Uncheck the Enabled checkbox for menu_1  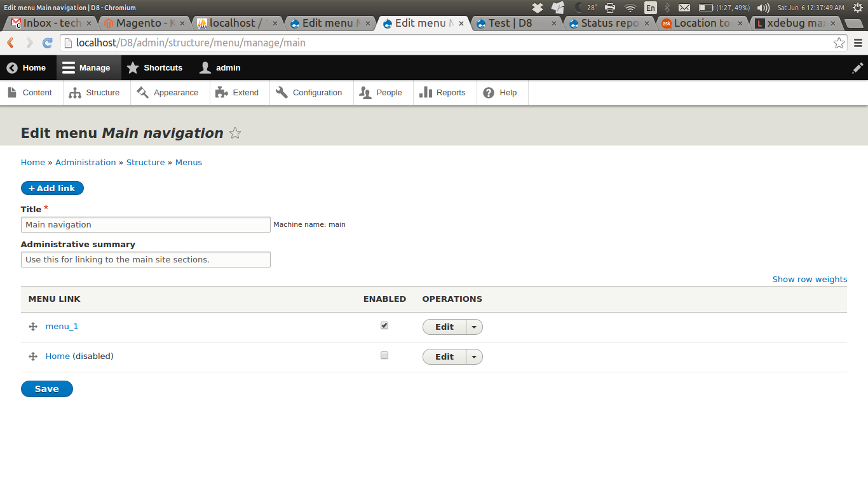(384, 325)
